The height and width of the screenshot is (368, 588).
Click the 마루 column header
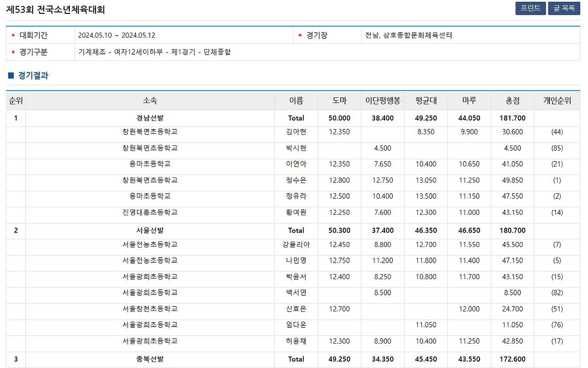click(x=469, y=100)
